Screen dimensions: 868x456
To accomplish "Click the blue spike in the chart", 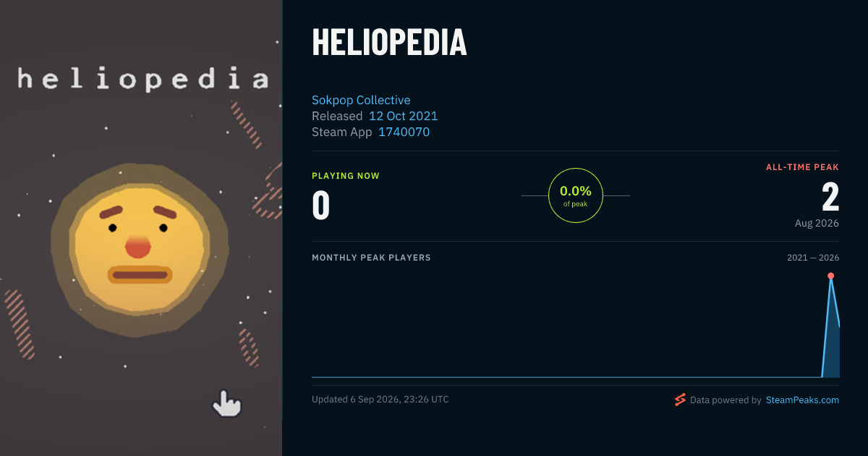I will click(831, 326).
